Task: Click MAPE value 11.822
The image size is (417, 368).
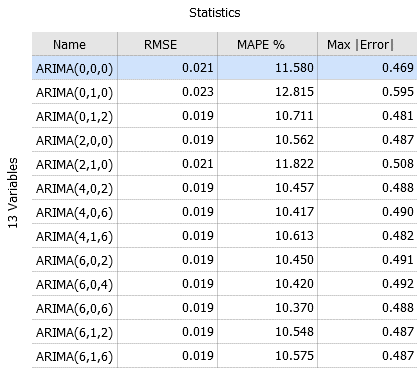Action: click(x=294, y=164)
